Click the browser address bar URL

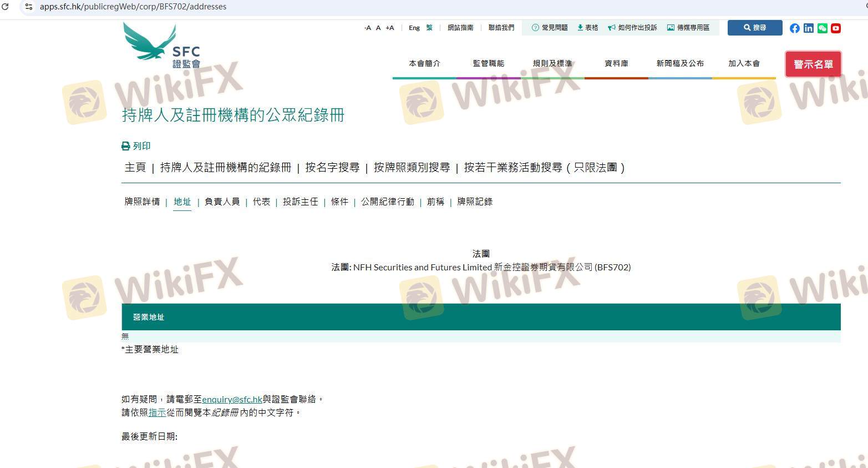[x=133, y=7]
